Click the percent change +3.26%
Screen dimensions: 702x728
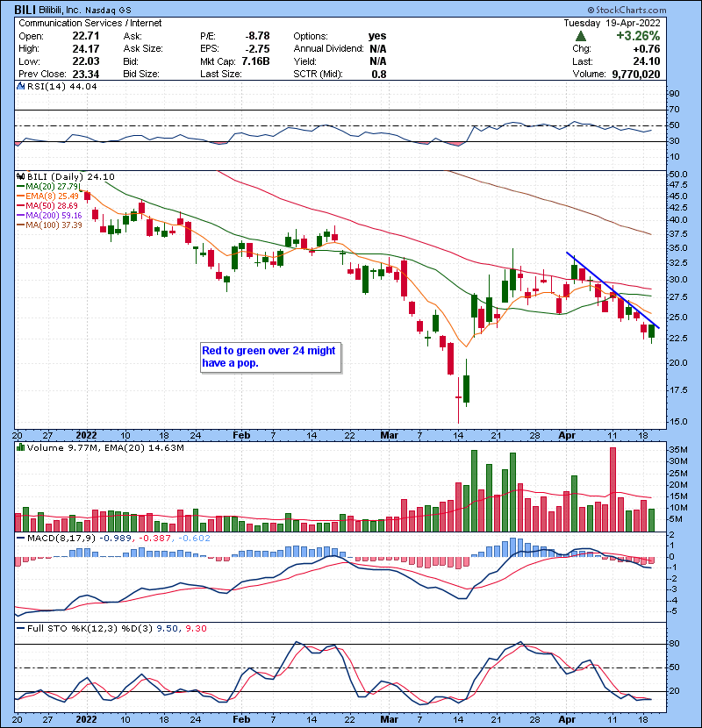coord(638,36)
